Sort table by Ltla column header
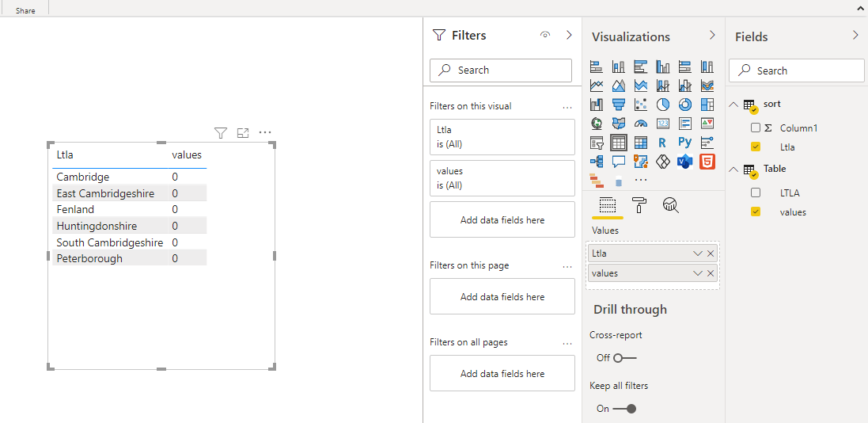The image size is (868, 423). click(65, 154)
